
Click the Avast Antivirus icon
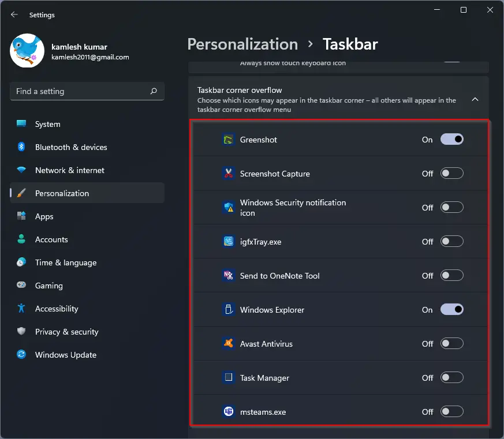point(229,344)
